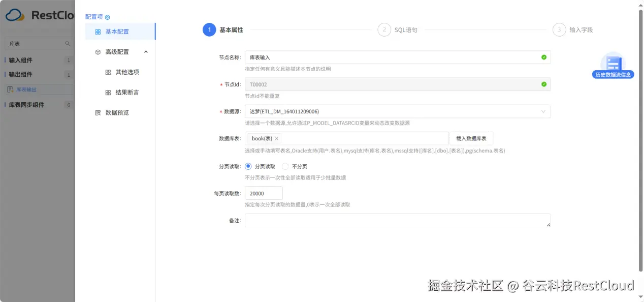Image resolution: width=644 pixels, height=302 pixels.
Task: Open the 数据源 dropdown list
Action: coord(543,111)
